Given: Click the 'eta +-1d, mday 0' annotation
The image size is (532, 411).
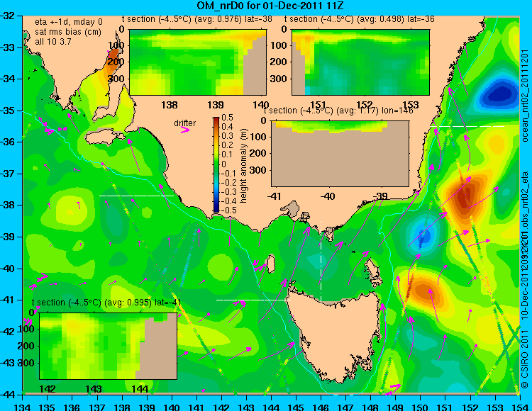Looking at the screenshot, I should [68, 22].
